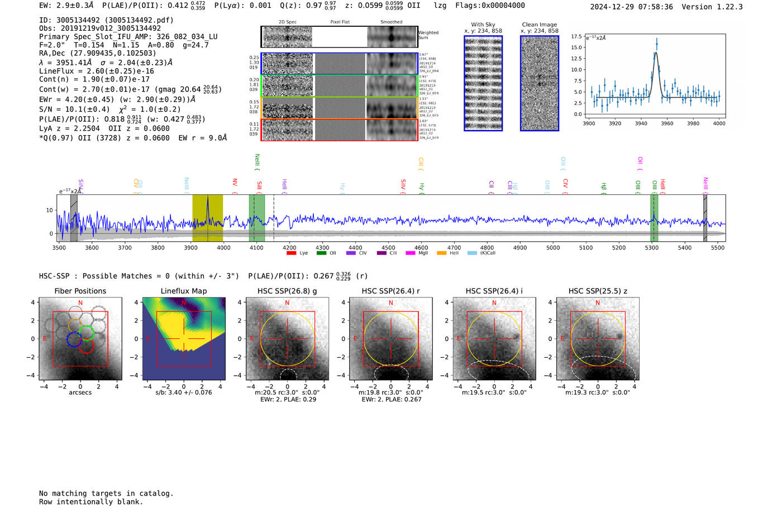782x532 pixels.
Task: Click the Pixel Flat column header
Action: point(340,22)
